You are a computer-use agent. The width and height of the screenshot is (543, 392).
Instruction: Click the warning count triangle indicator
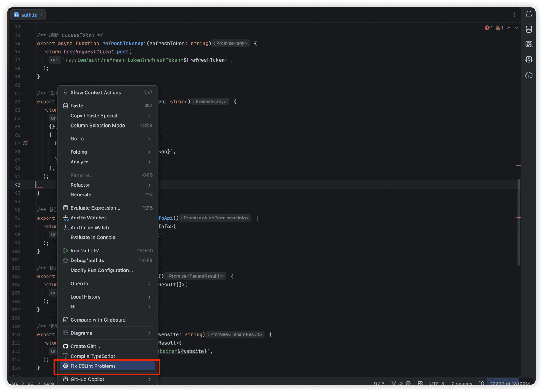[499, 28]
